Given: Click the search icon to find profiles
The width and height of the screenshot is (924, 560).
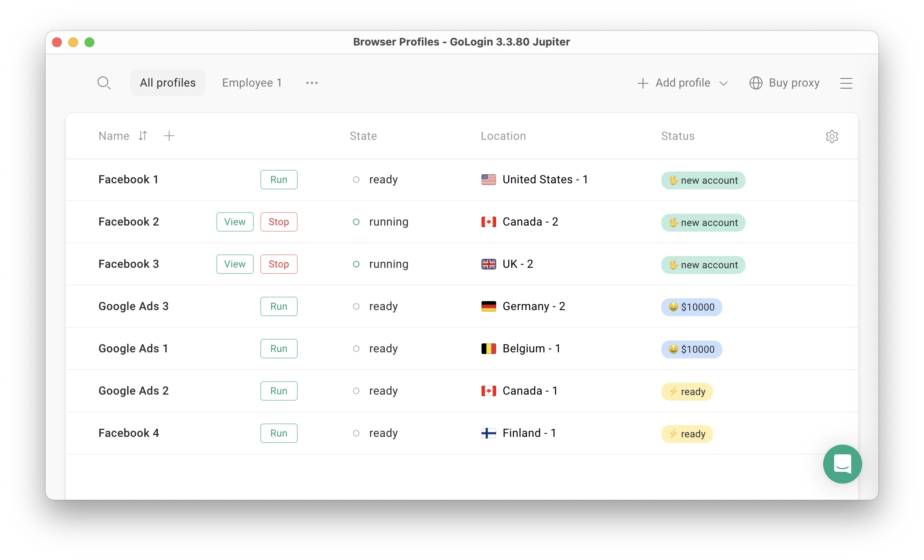Looking at the screenshot, I should tap(104, 83).
